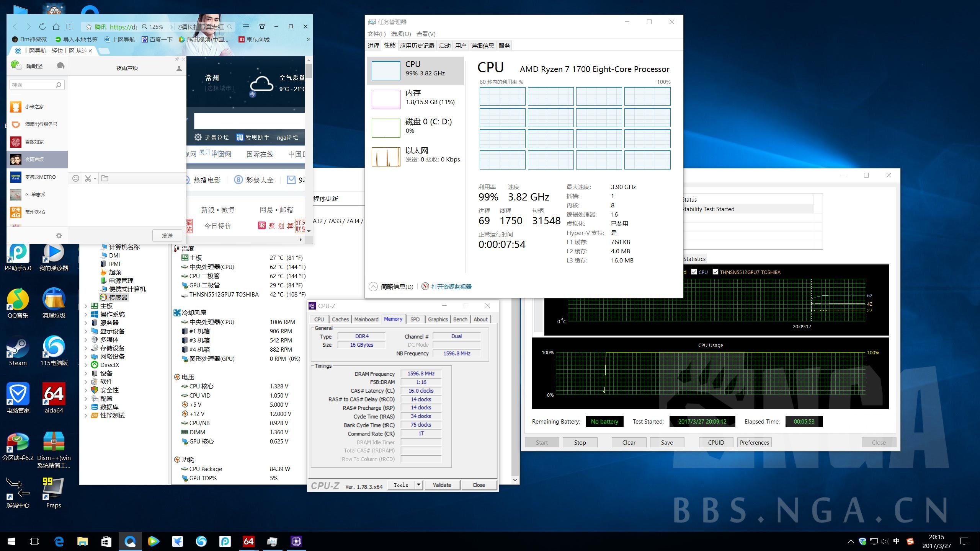This screenshot has width=980, height=551.
Task: Select Mainboard tab in CPU-Z
Action: click(x=366, y=320)
